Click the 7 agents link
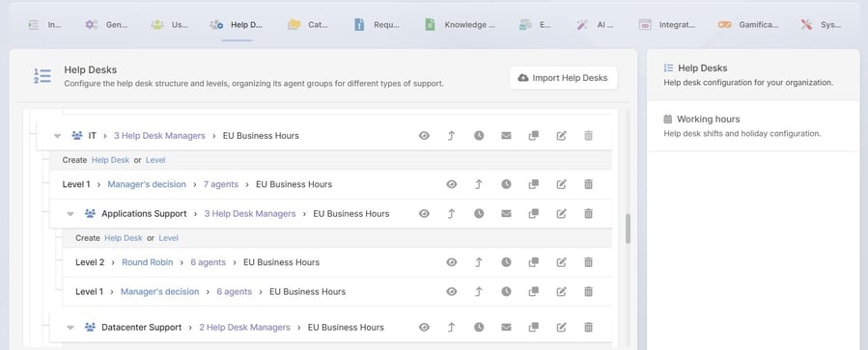 pos(221,184)
